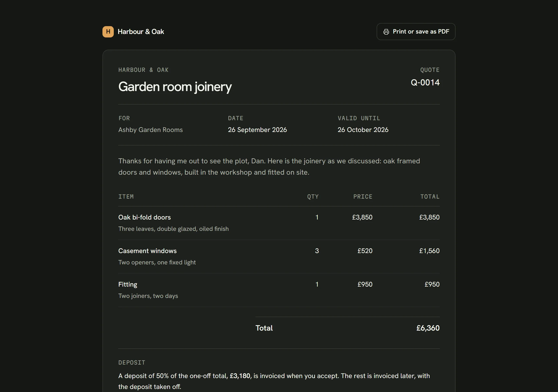
Task: Click the QTY column header
Action: point(313,196)
